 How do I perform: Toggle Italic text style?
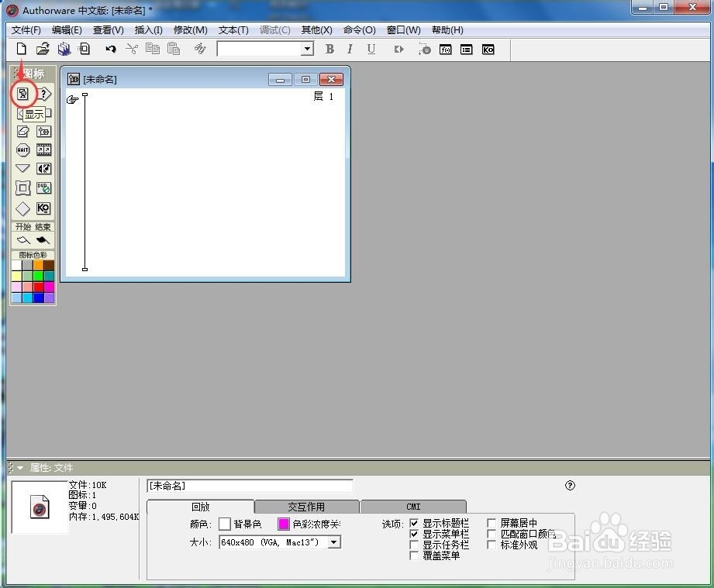point(350,49)
